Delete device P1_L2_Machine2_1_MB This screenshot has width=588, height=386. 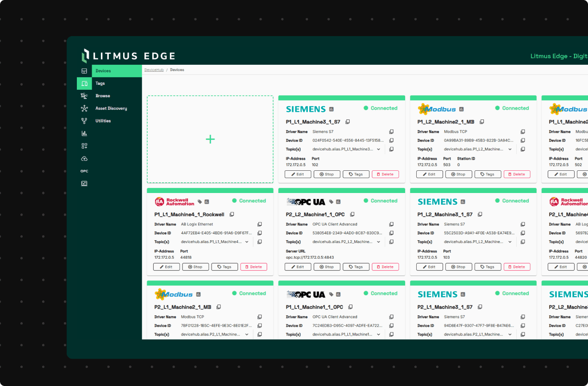tap(517, 174)
